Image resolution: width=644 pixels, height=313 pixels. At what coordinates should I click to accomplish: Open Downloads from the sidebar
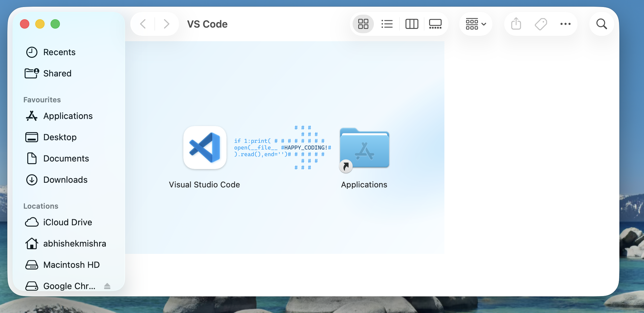click(x=65, y=180)
